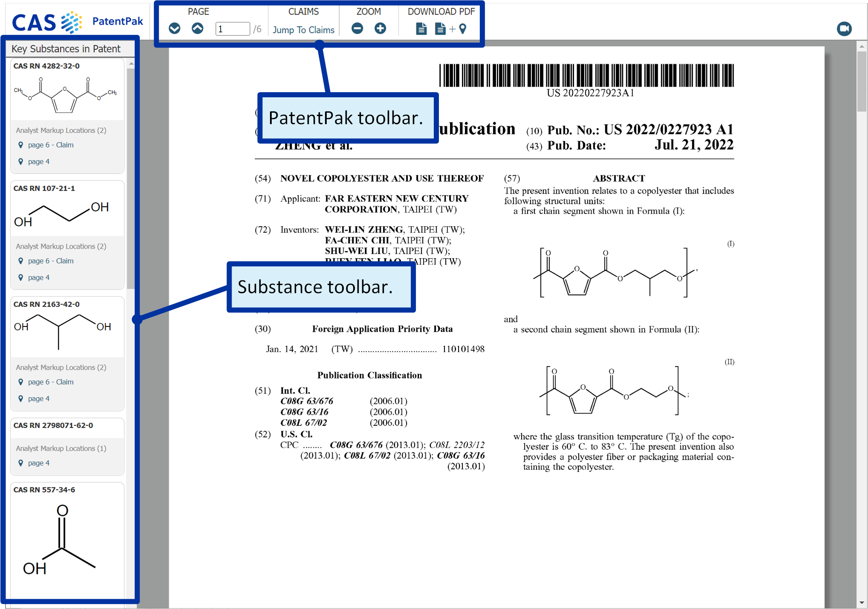Zoom in using the plus icon
Screen dimensions: 868x609
[380, 29]
